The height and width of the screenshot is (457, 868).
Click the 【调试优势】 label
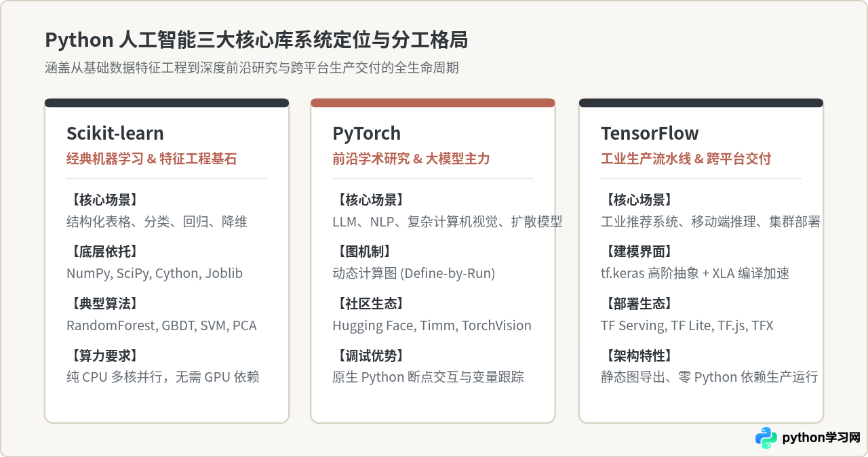pos(370,355)
